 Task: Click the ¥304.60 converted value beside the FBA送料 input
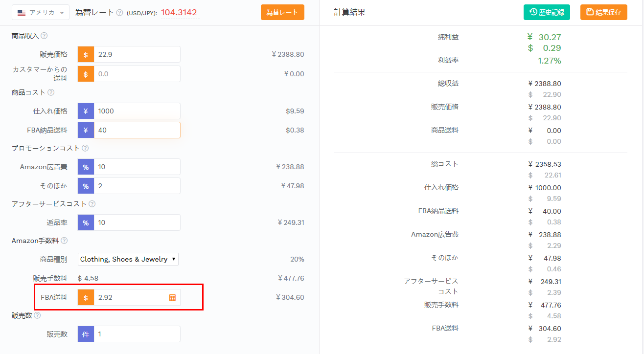pyautogui.click(x=290, y=297)
